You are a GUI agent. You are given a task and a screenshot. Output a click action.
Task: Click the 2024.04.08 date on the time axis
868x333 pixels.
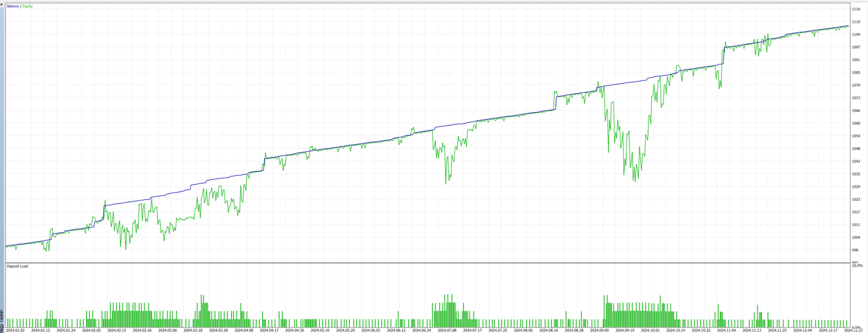click(x=244, y=330)
